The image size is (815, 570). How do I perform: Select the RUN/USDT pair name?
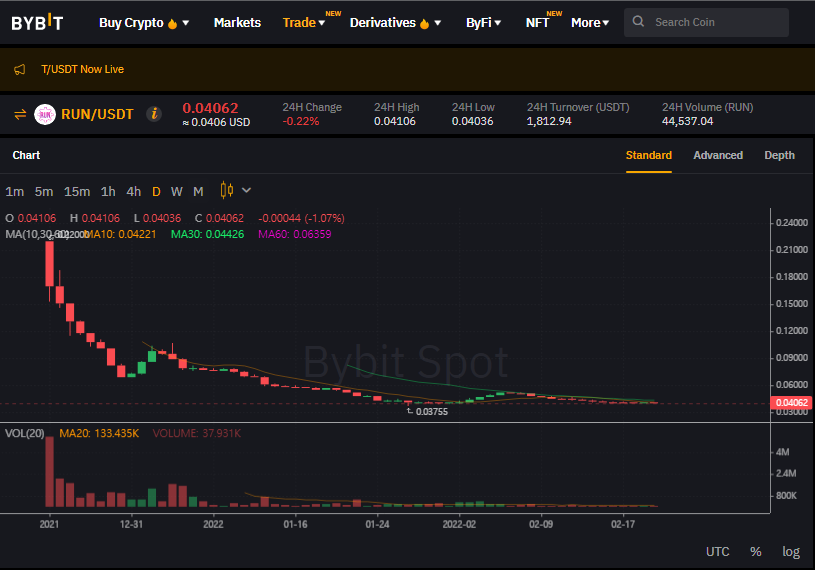click(97, 114)
